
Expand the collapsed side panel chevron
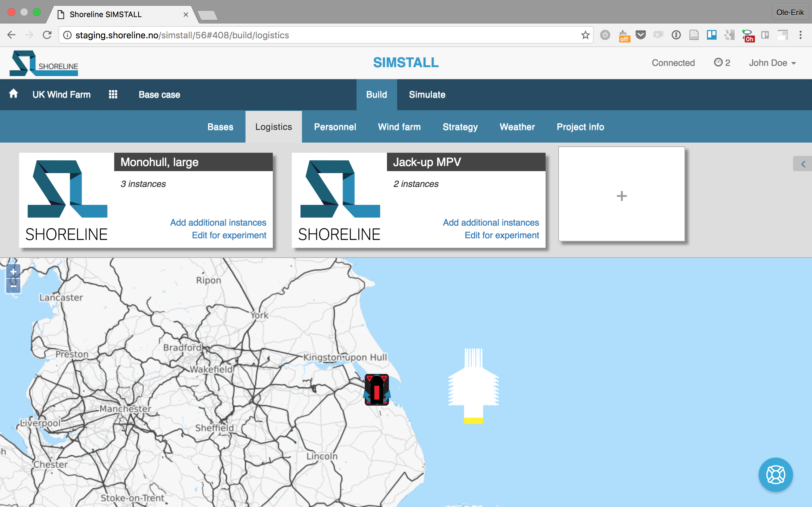pyautogui.click(x=803, y=164)
